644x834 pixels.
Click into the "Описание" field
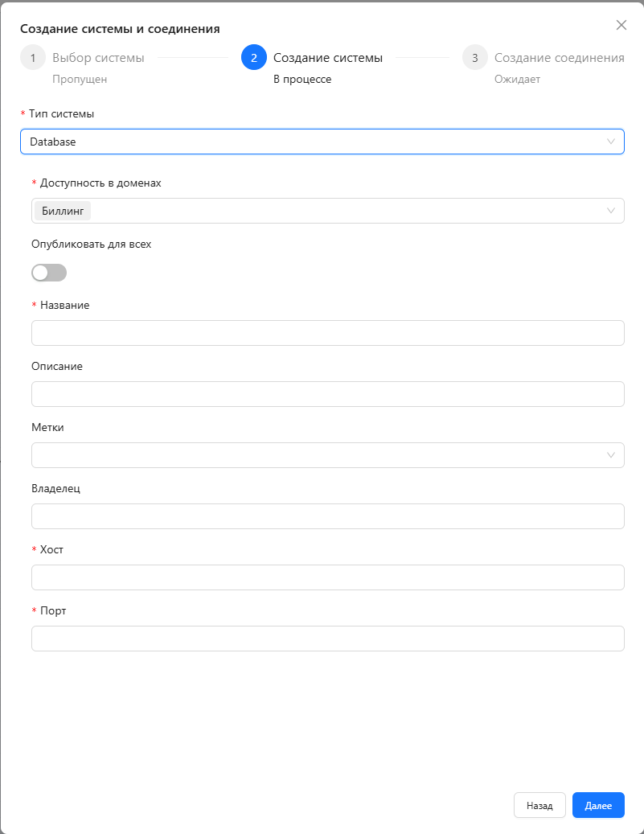click(328, 394)
